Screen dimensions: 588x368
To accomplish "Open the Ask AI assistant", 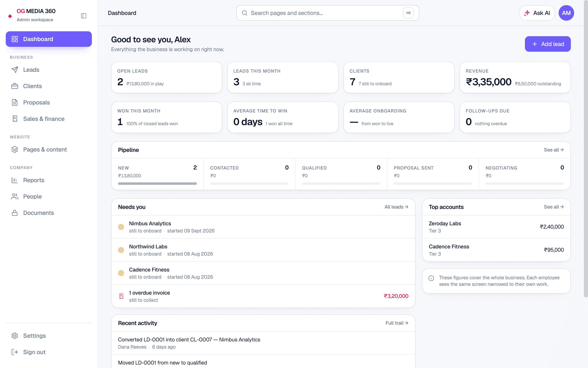I will pos(537,13).
